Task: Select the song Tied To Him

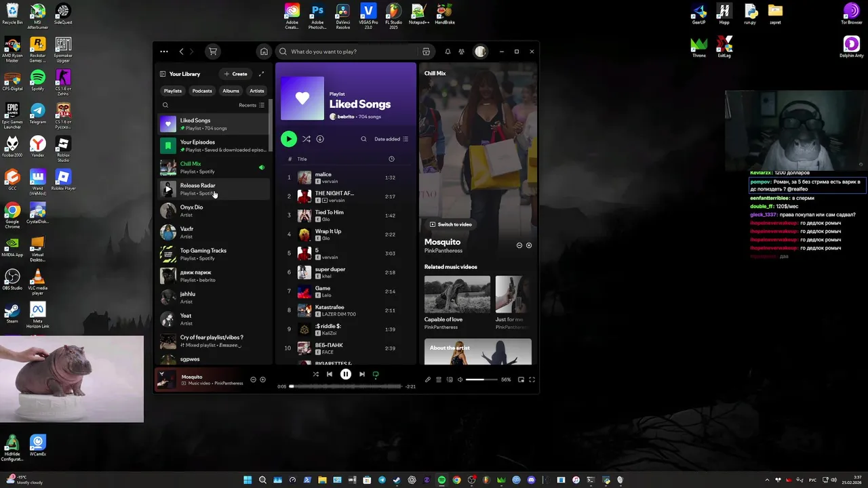Action: tap(346, 216)
